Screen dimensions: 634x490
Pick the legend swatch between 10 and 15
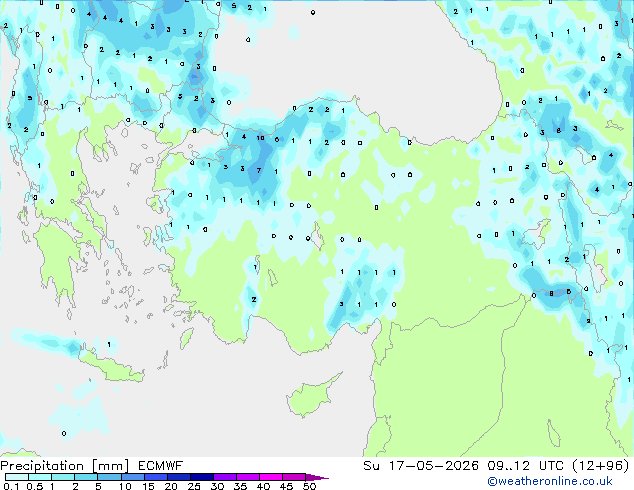click(132, 477)
